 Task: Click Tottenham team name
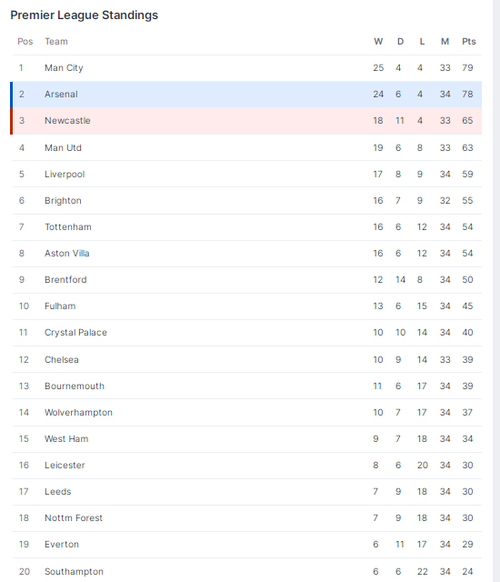(68, 227)
